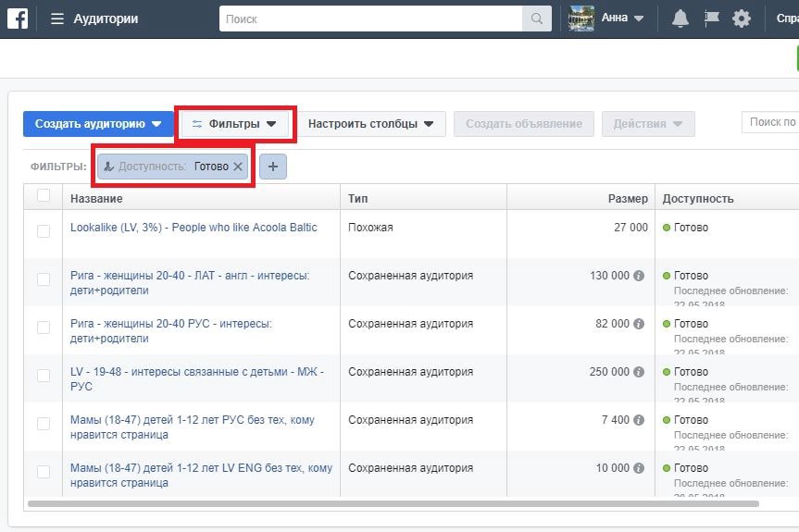Open the hamburger menu next to Аудитории

pos(57,19)
